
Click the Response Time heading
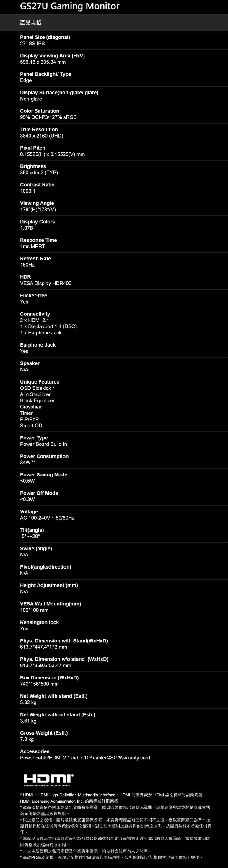coord(38,240)
